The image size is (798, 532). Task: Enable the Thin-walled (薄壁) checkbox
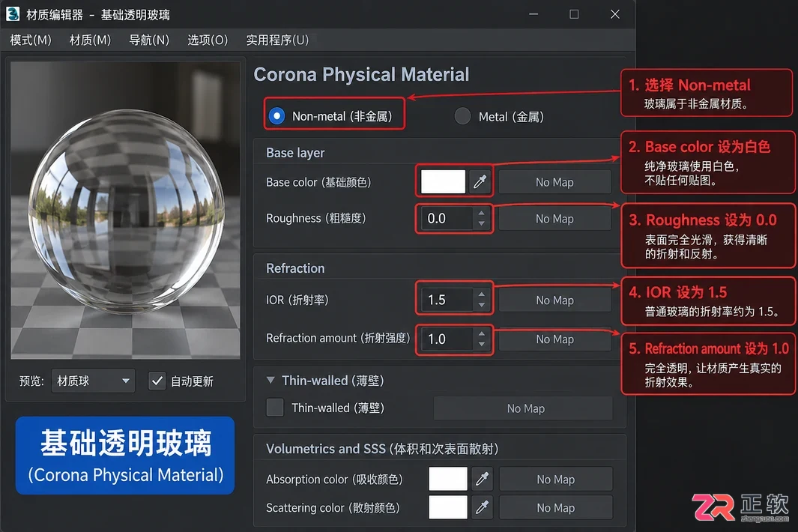click(275, 408)
